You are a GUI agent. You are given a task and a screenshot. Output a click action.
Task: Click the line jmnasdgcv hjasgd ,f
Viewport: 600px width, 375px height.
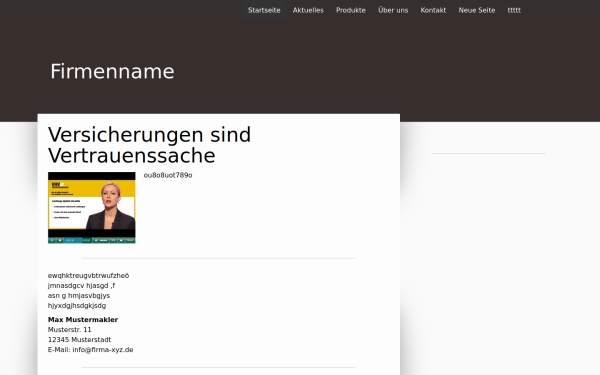pos(82,285)
